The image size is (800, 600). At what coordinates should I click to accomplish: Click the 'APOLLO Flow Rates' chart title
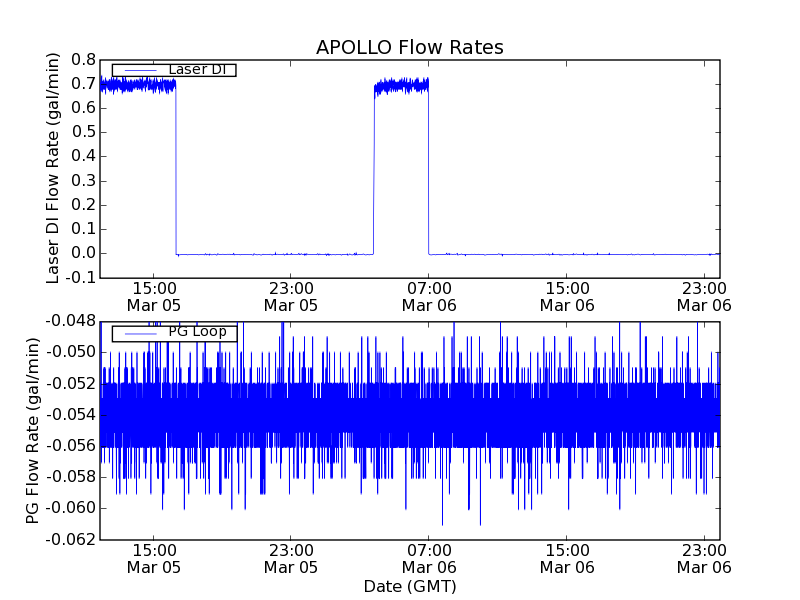coord(410,47)
